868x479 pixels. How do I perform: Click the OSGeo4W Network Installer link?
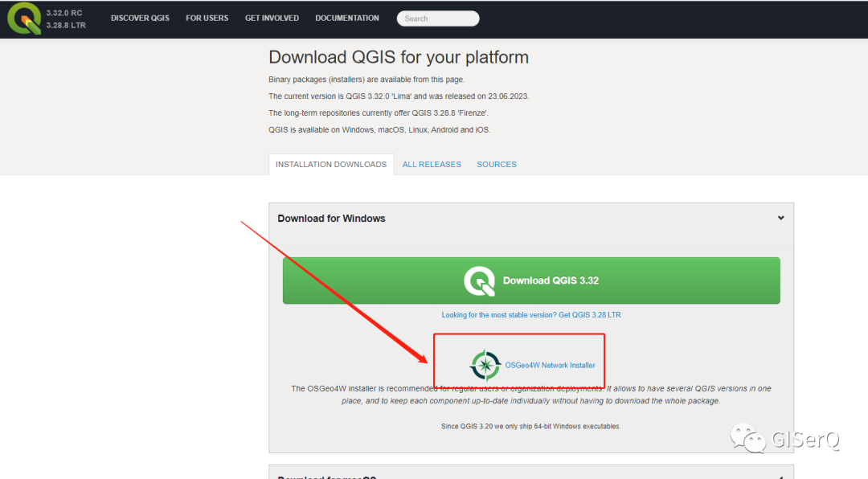(551, 366)
